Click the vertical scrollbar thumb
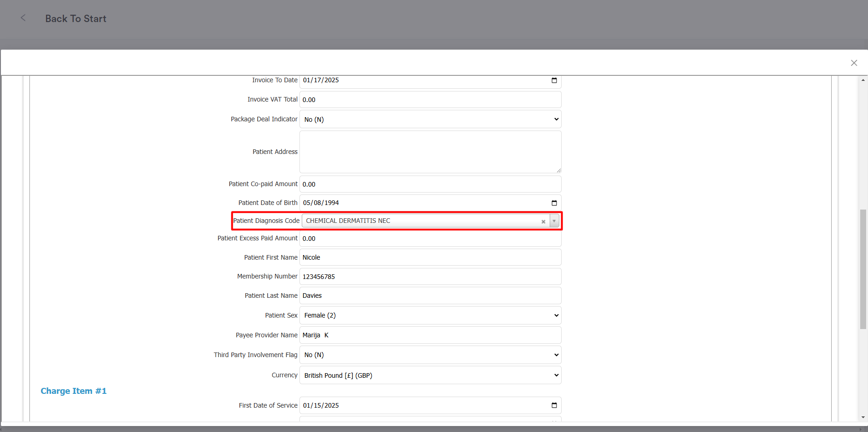868x432 pixels. pyautogui.click(x=863, y=269)
